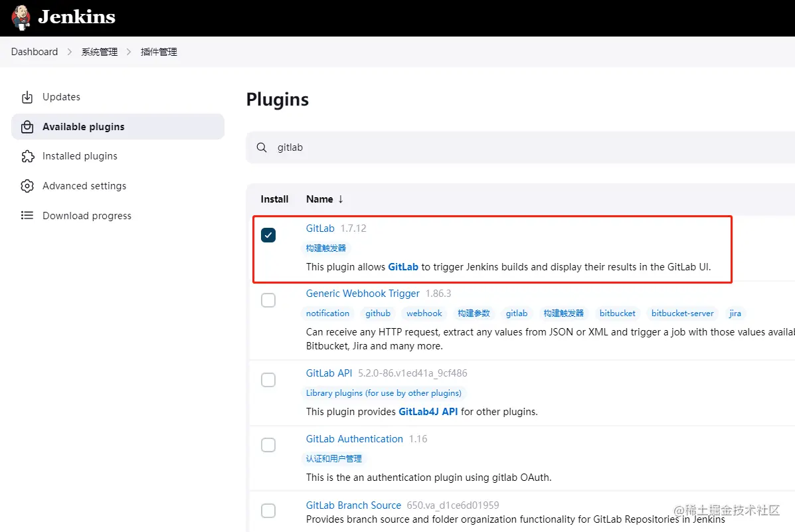Open the GitLab Authentication plugin link
The width and height of the screenshot is (795, 532).
[355, 439]
